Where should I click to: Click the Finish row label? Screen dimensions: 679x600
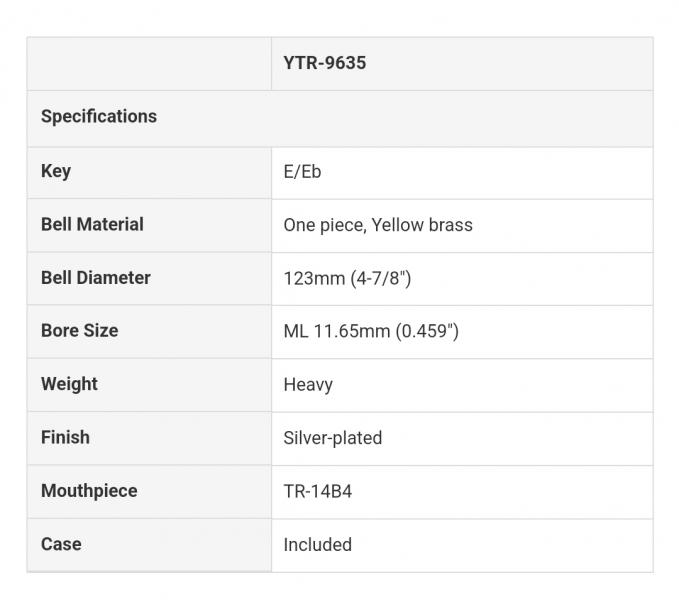(x=65, y=438)
